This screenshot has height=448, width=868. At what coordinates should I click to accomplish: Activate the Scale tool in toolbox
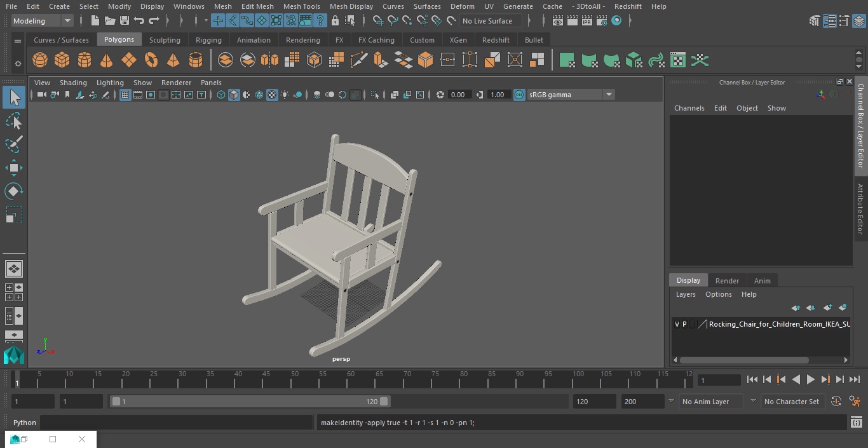point(14,215)
